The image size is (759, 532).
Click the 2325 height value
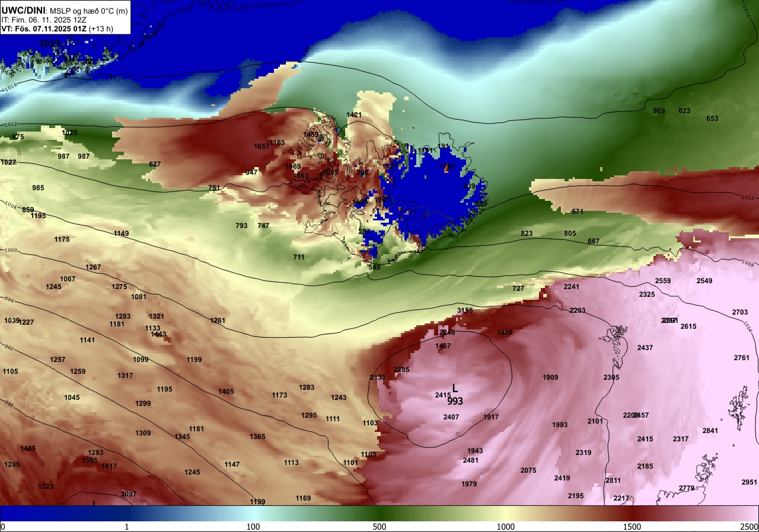click(x=647, y=294)
